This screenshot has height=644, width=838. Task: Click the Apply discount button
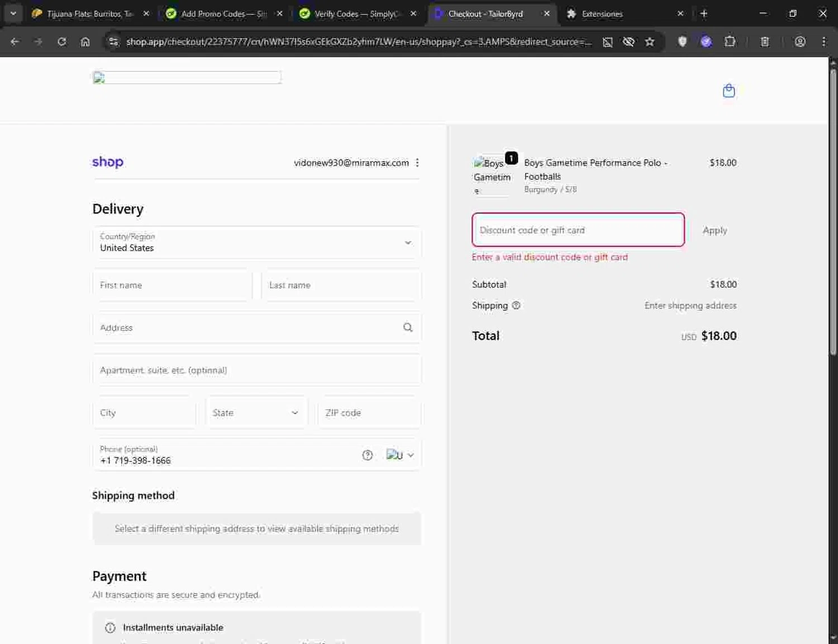(x=715, y=230)
